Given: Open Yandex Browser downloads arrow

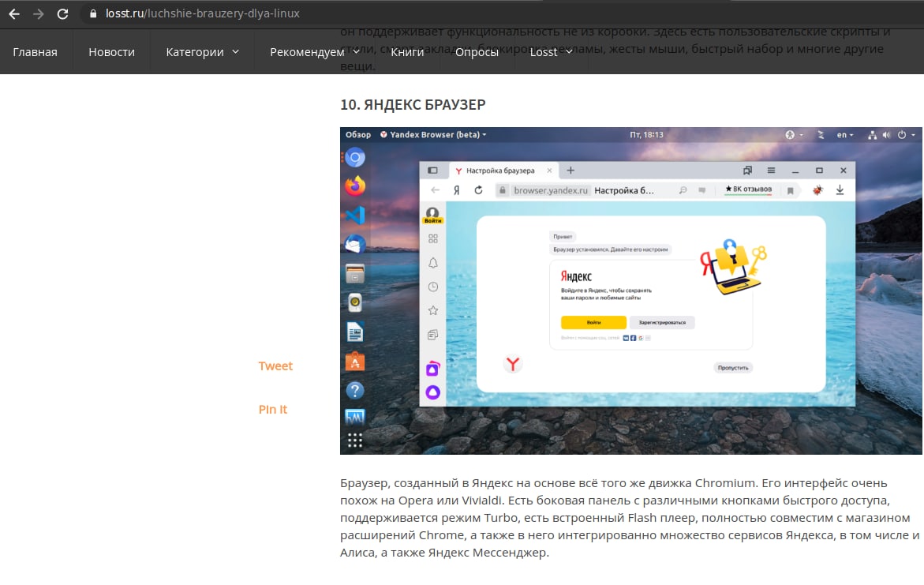Looking at the screenshot, I should click(840, 190).
